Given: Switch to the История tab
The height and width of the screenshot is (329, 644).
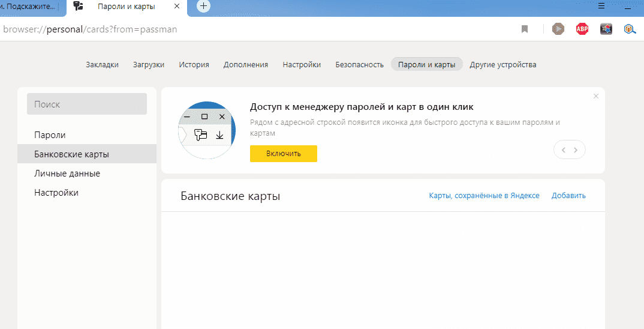Looking at the screenshot, I should coord(194,65).
